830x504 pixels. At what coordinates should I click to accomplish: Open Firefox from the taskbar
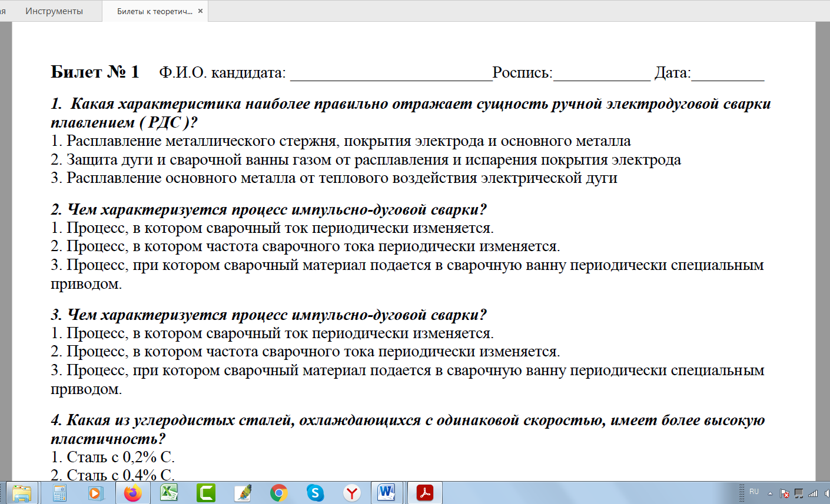pyautogui.click(x=133, y=493)
